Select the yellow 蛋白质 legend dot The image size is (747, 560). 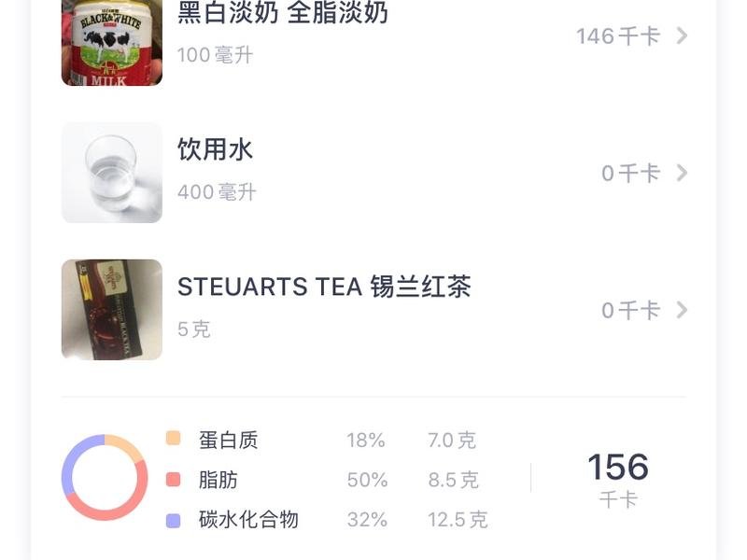click(173, 439)
